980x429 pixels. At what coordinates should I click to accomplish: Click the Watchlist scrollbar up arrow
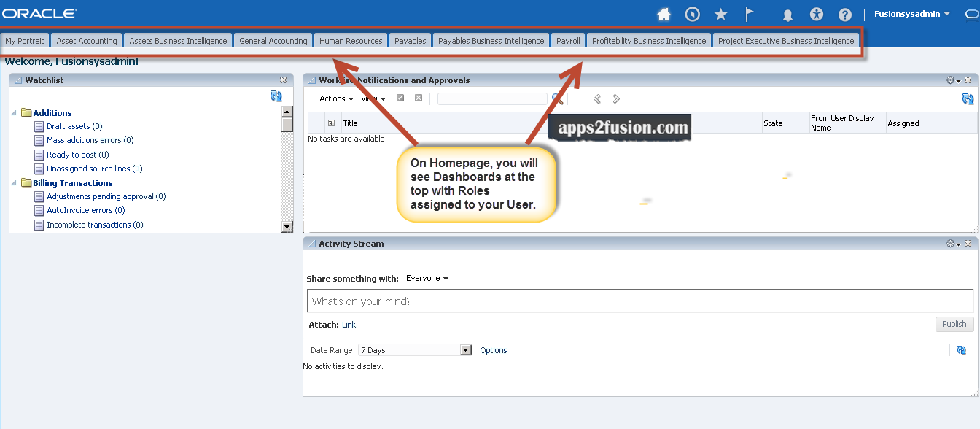point(287,112)
